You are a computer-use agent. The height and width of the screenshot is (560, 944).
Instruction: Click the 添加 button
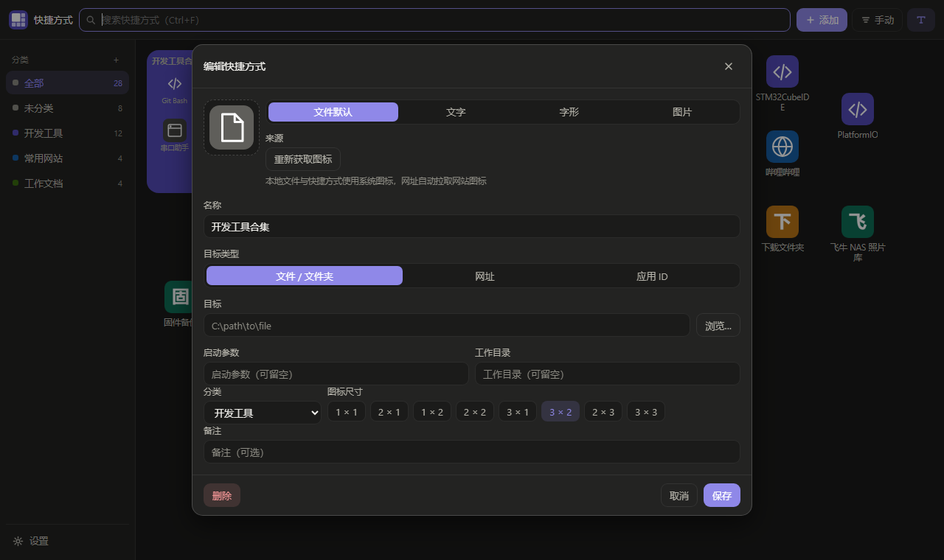pos(822,20)
